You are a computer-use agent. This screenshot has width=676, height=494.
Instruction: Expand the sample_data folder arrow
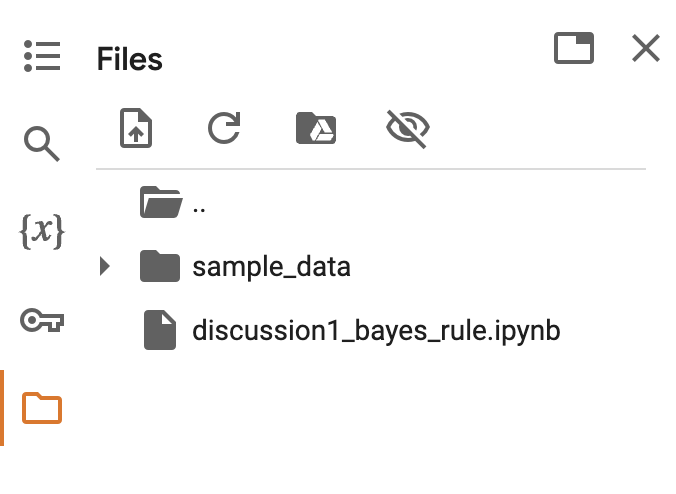[x=104, y=266]
